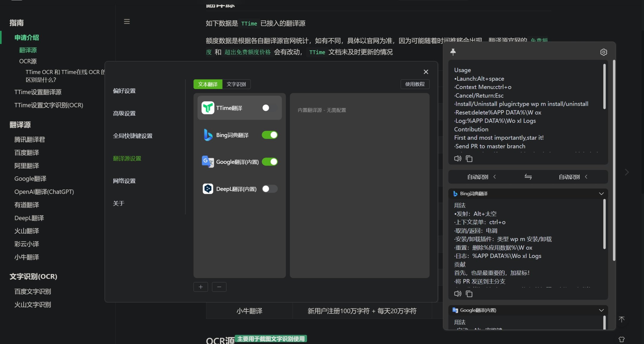This screenshot has width=644, height=344.
Task: Click the Bing result panel scrollbar
Action: [x=604, y=224]
